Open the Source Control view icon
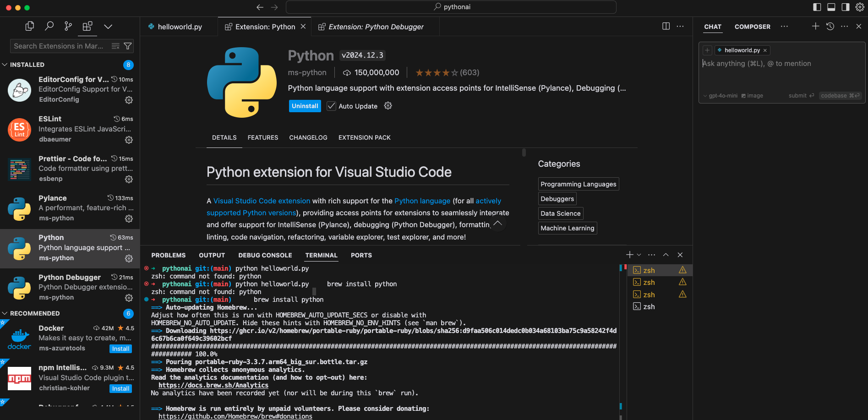 [68, 26]
